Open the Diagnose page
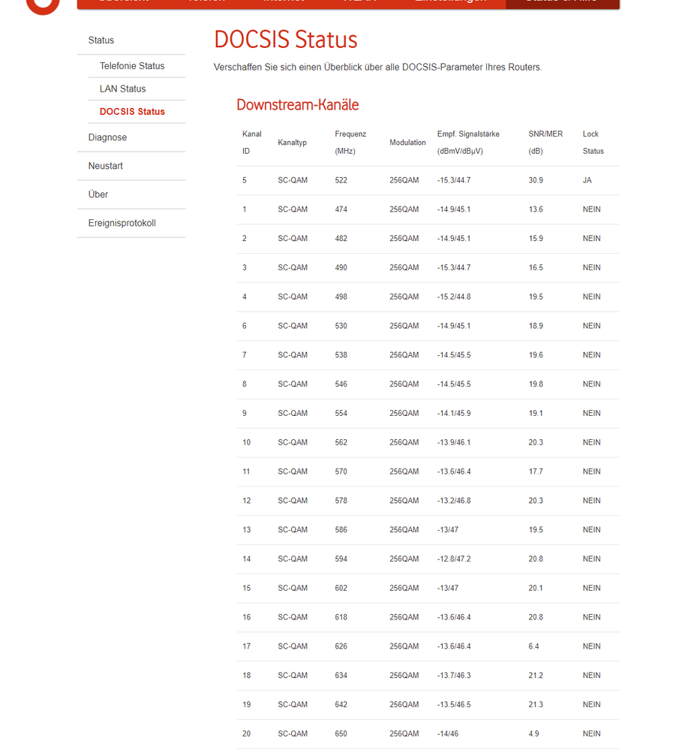Screen dimensions: 700x750 click(x=107, y=137)
